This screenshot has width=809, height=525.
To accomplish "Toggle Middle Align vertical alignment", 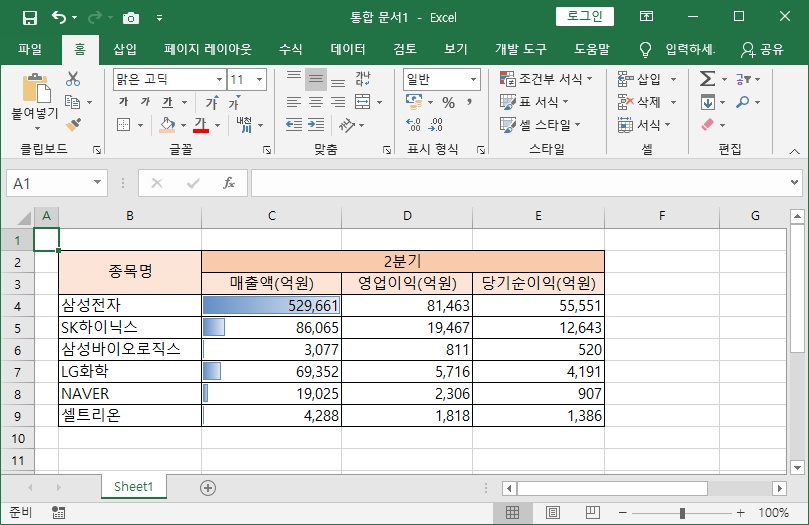I will coord(316,79).
